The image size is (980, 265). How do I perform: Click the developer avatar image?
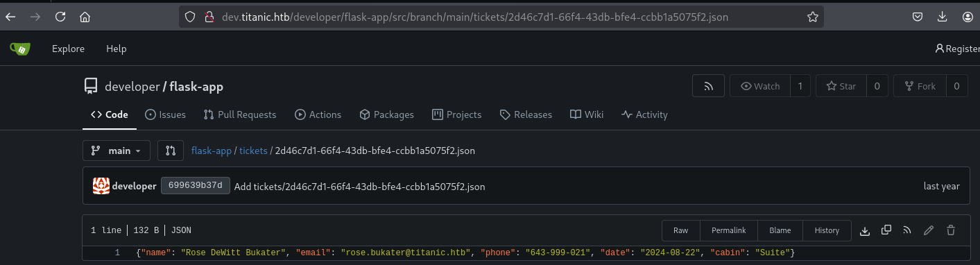coord(101,186)
